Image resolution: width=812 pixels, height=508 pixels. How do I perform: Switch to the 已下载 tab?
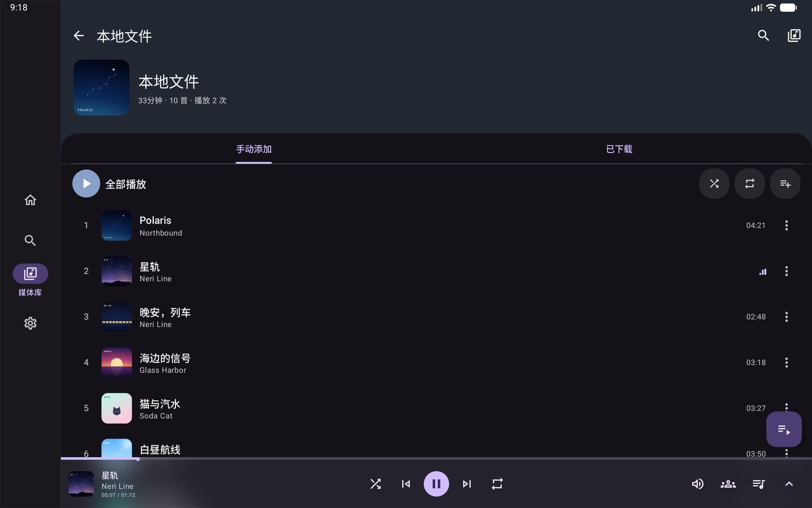619,149
